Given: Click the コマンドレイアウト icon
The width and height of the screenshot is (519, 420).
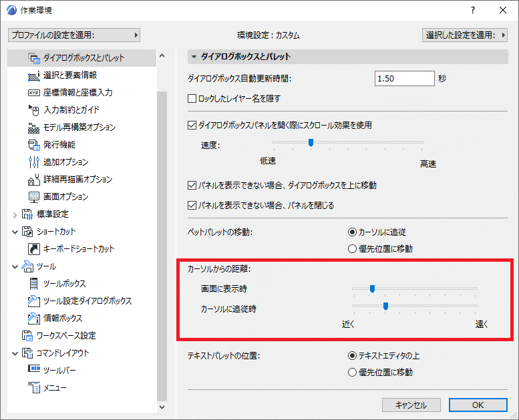Looking at the screenshot, I should (27, 353).
